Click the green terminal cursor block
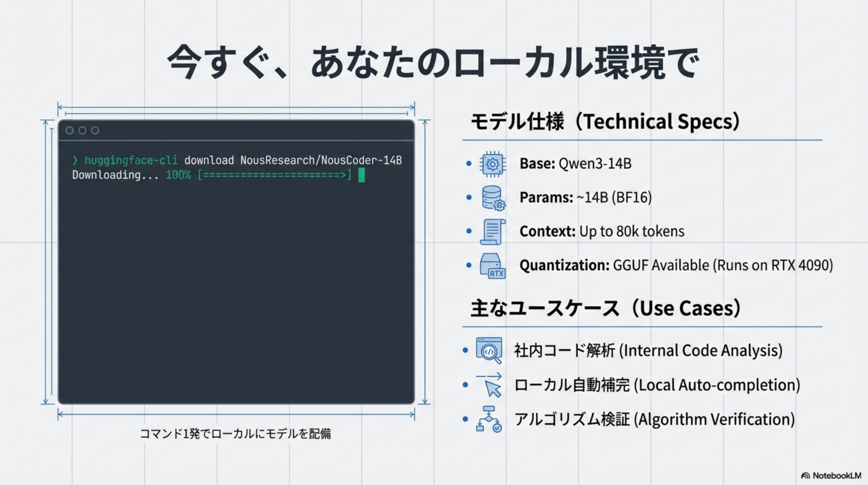868x485 pixels. [x=361, y=175]
